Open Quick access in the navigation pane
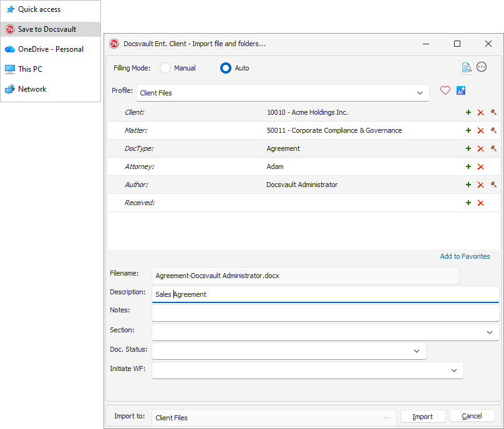Screen dimensions: 504x429 coord(51,9)
